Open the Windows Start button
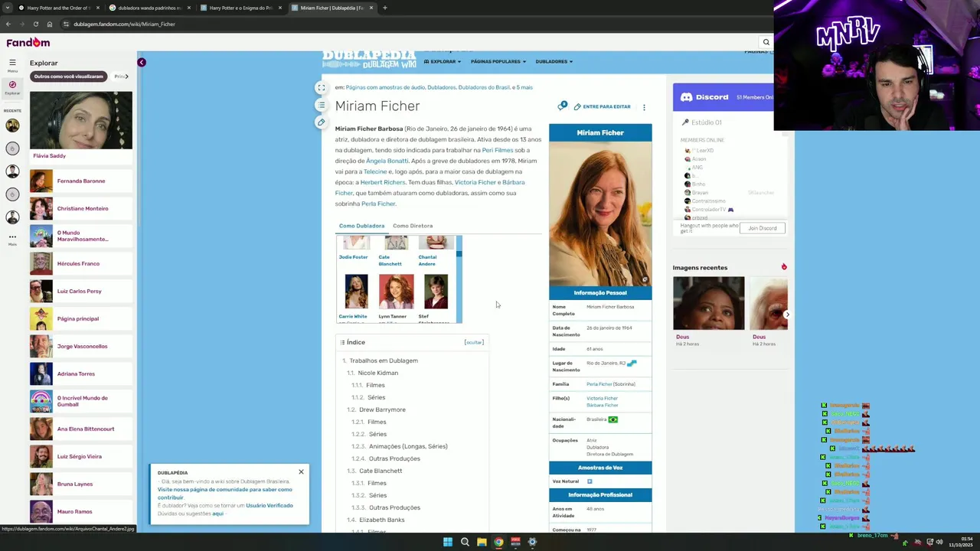 pyautogui.click(x=448, y=542)
